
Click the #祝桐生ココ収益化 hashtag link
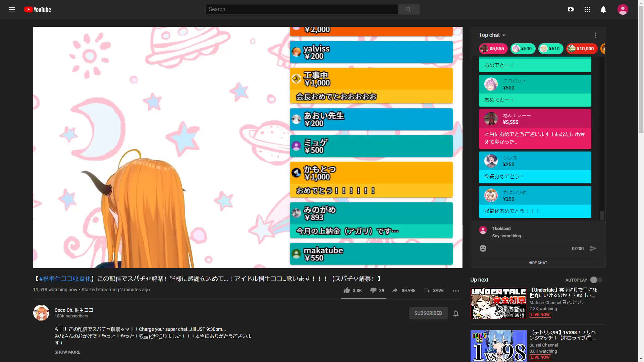pos(65,279)
